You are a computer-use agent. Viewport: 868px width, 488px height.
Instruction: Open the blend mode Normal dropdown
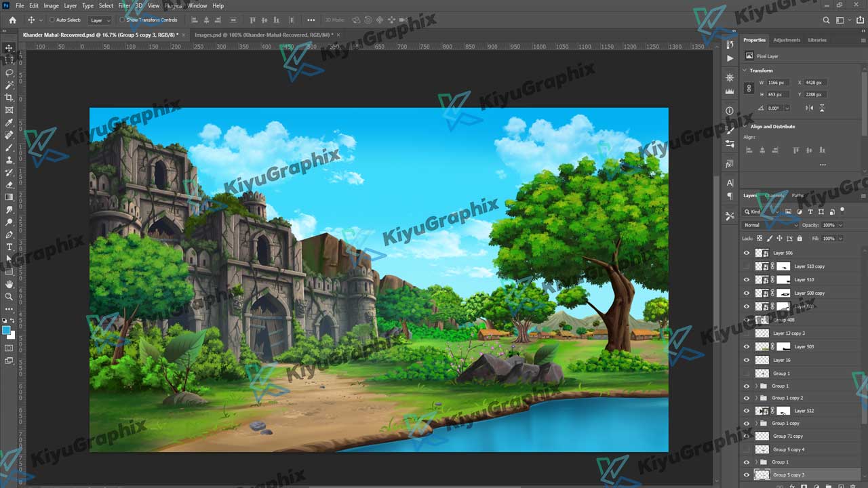point(770,225)
